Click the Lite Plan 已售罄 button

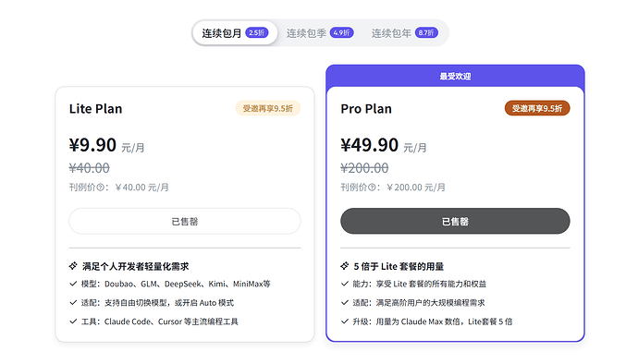pyautogui.click(x=185, y=221)
